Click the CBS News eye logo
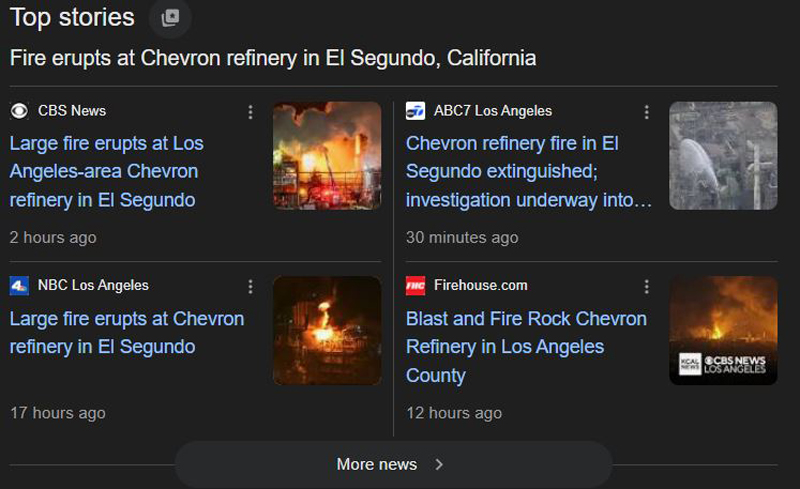Image resolution: width=800 pixels, height=489 pixels. point(19,111)
